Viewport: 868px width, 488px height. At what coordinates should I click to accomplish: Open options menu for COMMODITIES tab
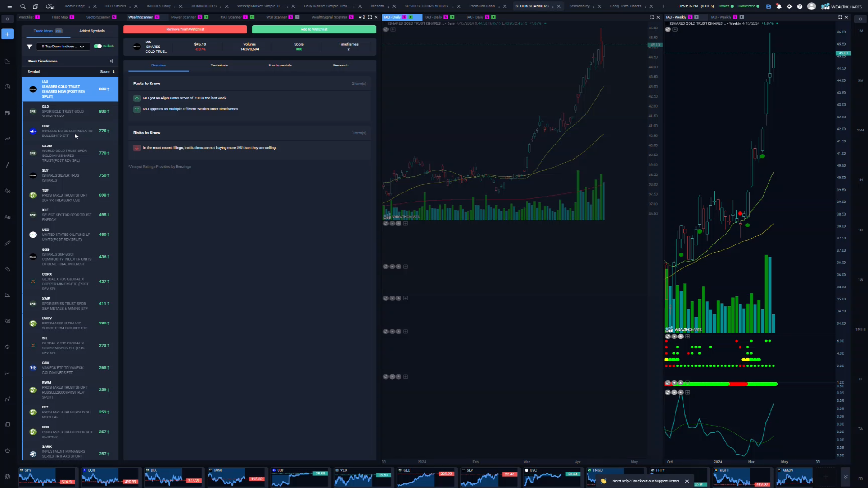pyautogui.click(x=221, y=6)
